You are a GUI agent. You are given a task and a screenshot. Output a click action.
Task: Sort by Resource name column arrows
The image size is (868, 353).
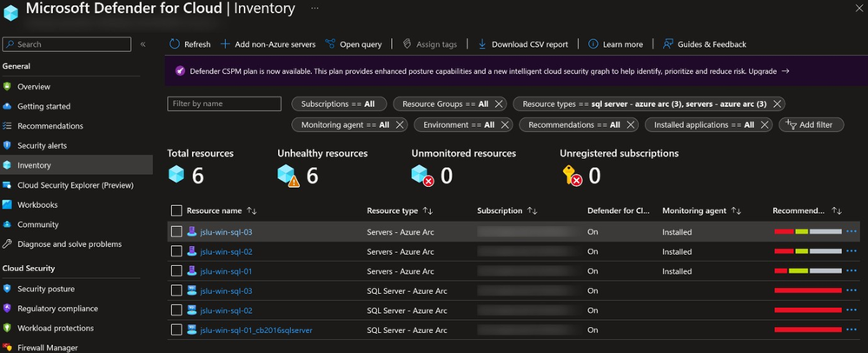click(252, 210)
